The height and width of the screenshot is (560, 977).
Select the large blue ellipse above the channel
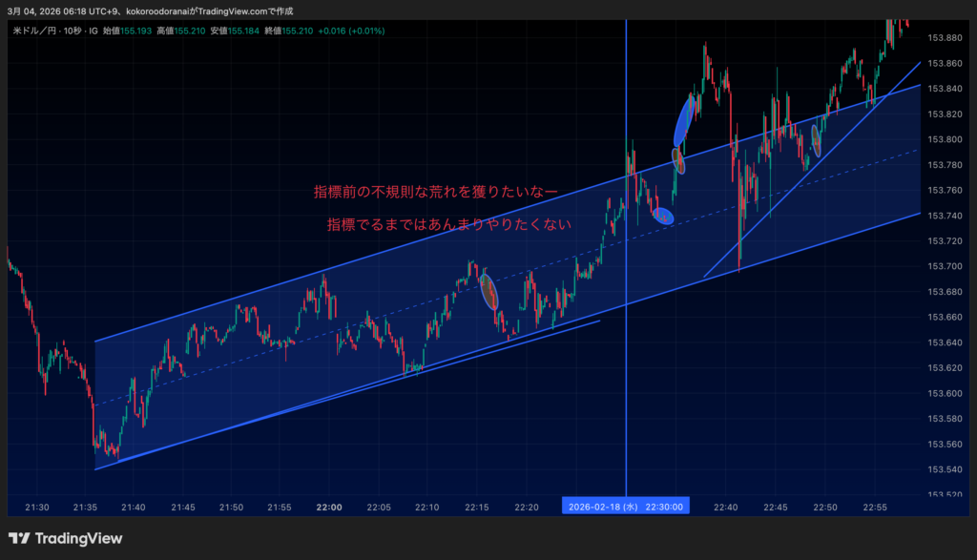[683, 118]
